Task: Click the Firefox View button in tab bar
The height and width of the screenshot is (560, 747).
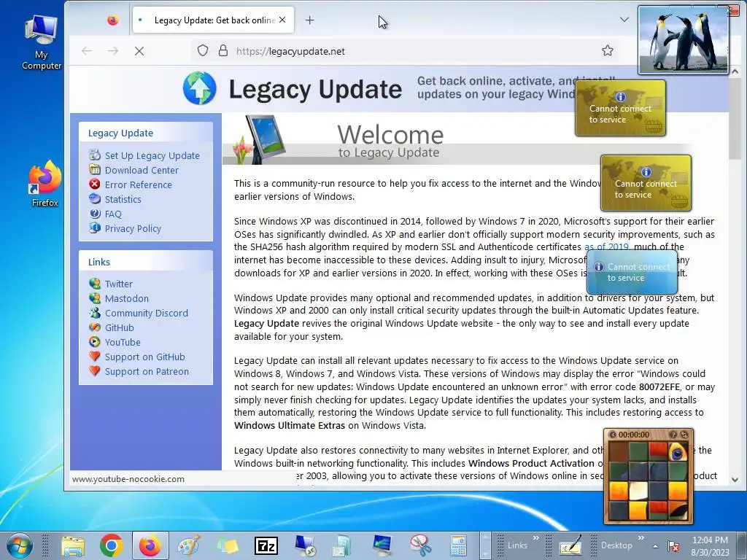Action: (x=112, y=20)
